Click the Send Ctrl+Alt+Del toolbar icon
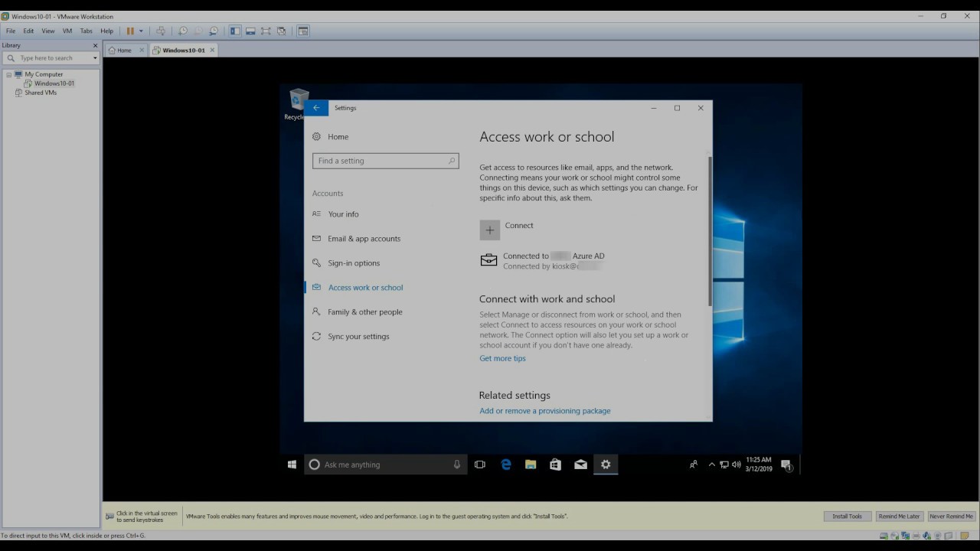The width and height of the screenshot is (980, 551). click(161, 31)
